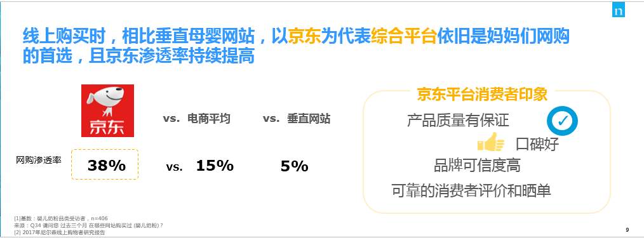Image resolution: width=644 pixels, height=238 pixels.
Task: Click the orange 京东 word in title
Action: [304, 37]
